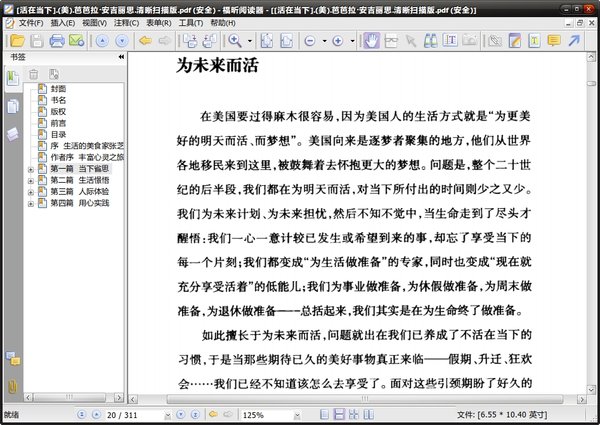The width and height of the screenshot is (600, 425).
Task: Expand the 第一篇 当下省思 bookmark
Action: [31, 169]
